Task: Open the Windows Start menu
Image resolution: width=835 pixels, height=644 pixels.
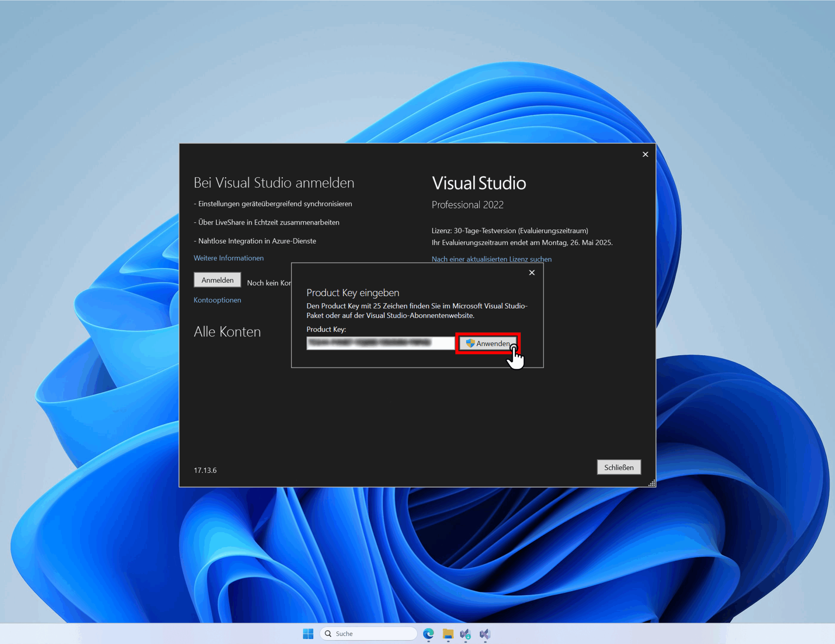Action: coord(308,634)
